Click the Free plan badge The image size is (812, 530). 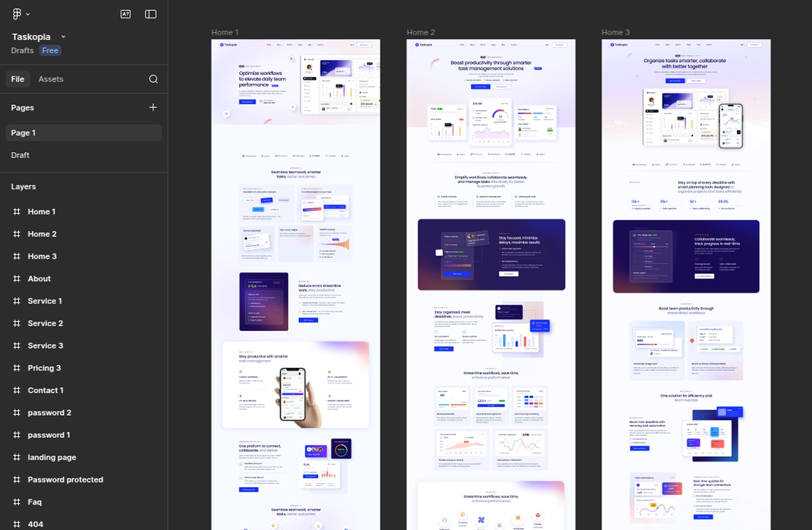[x=50, y=50]
